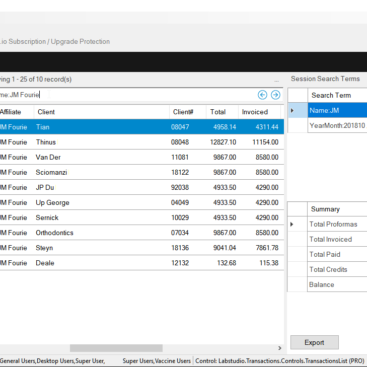Click the invoiced value 7861.78

point(267,248)
